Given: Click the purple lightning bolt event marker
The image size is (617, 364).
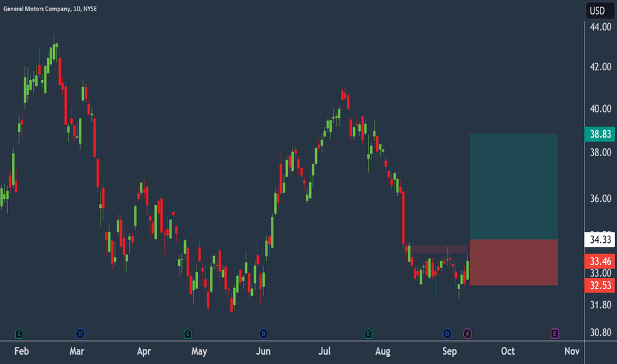Looking at the screenshot, I should (467, 334).
